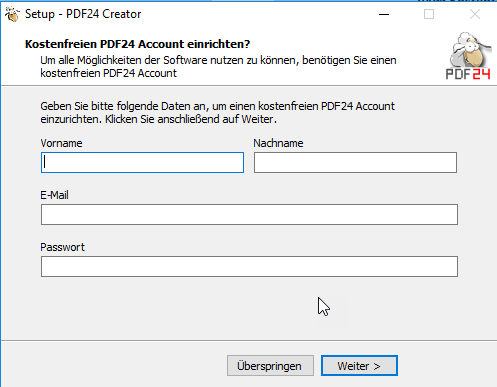Click the Nachname input field
497x387 pixels.
coord(355,163)
